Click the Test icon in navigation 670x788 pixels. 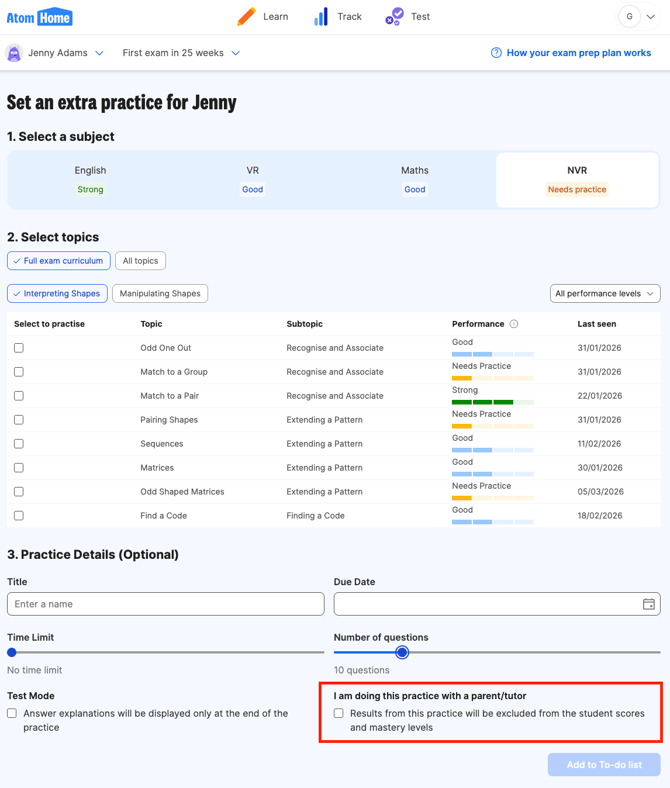coord(394,17)
